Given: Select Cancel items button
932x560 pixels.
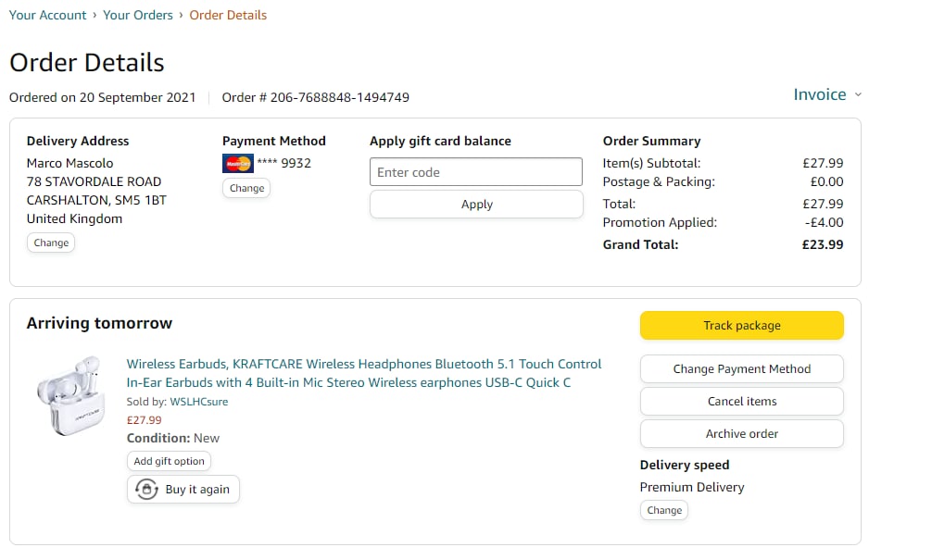Looking at the screenshot, I should [741, 401].
